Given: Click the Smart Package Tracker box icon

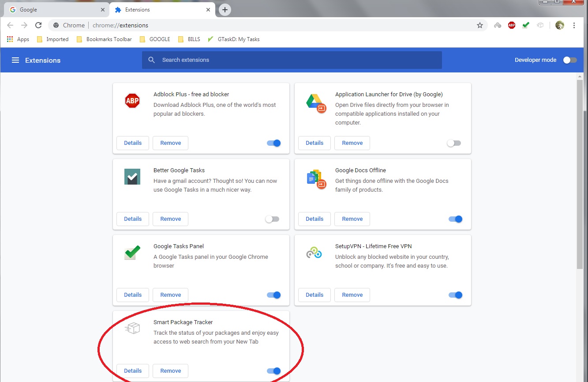Looking at the screenshot, I should pos(132,329).
